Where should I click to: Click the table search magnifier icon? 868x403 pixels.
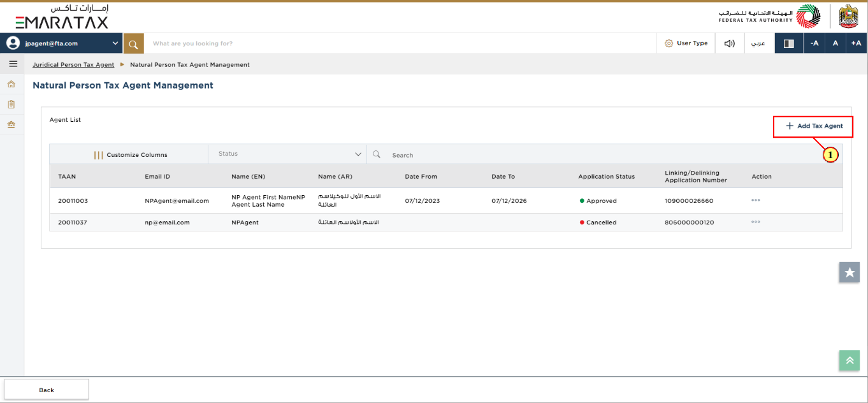point(377,154)
